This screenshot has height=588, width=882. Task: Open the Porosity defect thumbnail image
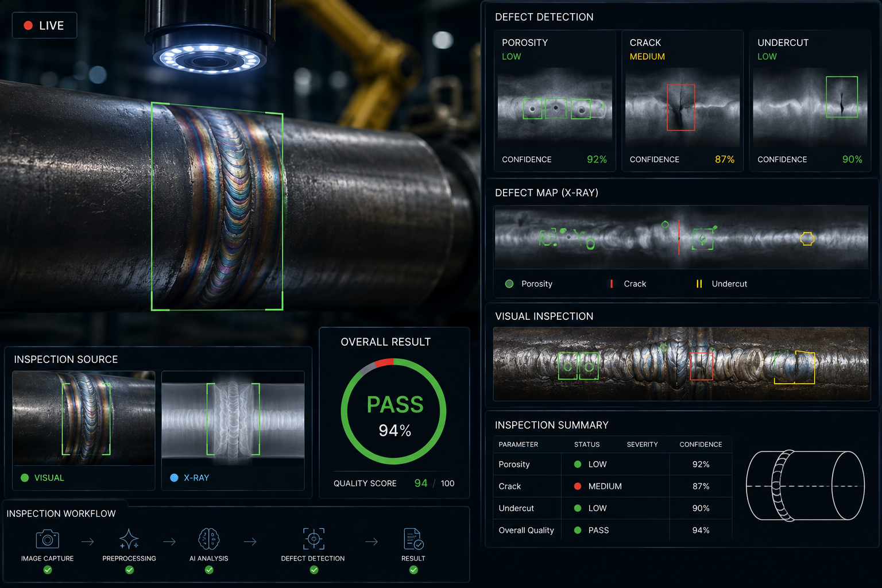point(555,108)
